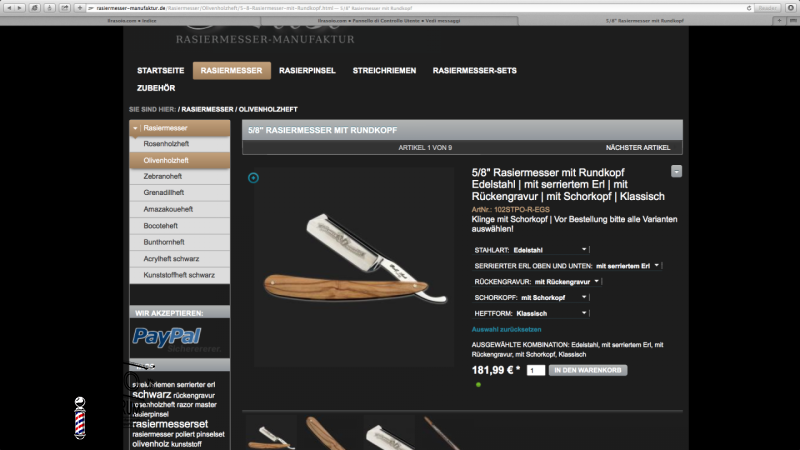Open the SCHORKOPF dropdown
Viewport: 800px width, 450px height.
tap(554, 297)
